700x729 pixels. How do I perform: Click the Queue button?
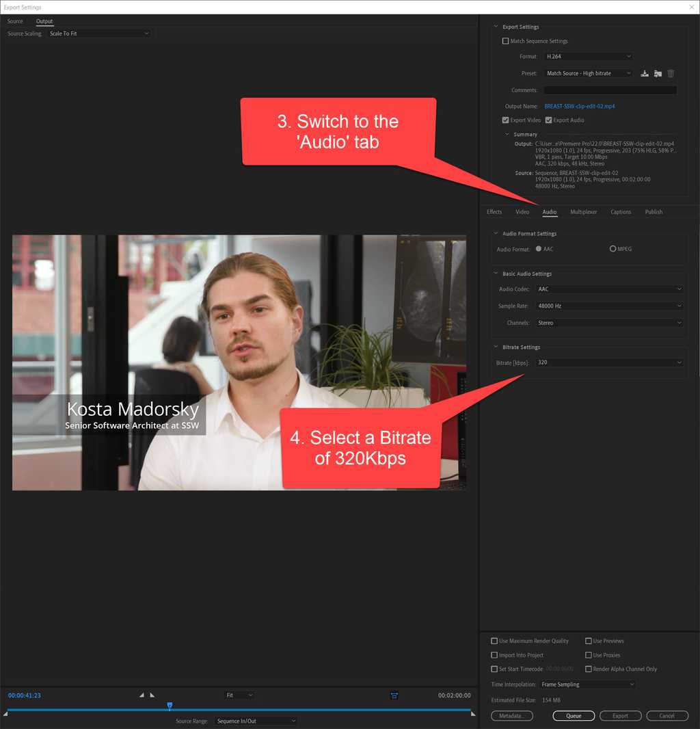[574, 715]
